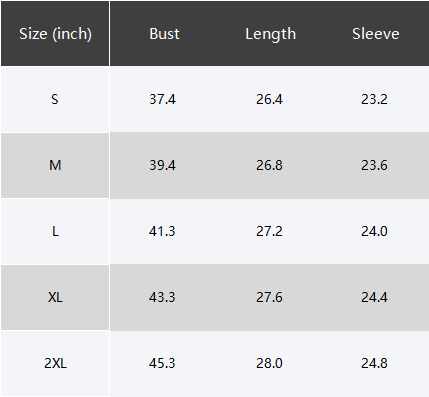Select length value 28.0 for size 2XL
Screen dimensions: 429x397
tap(269, 363)
